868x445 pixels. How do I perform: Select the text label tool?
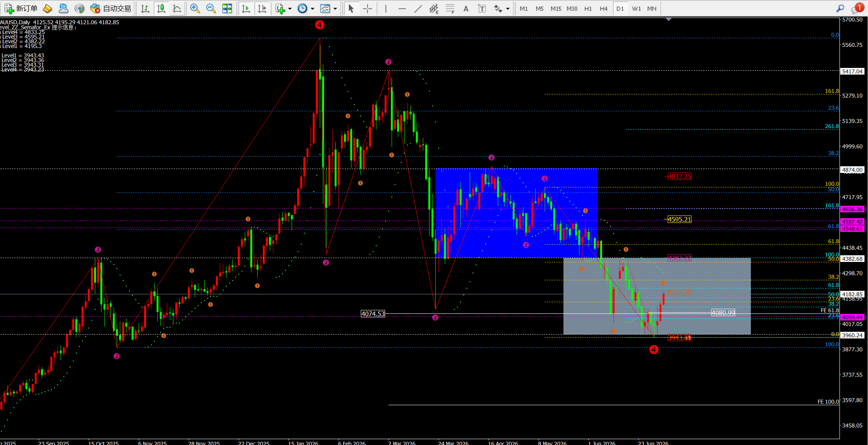pos(482,9)
